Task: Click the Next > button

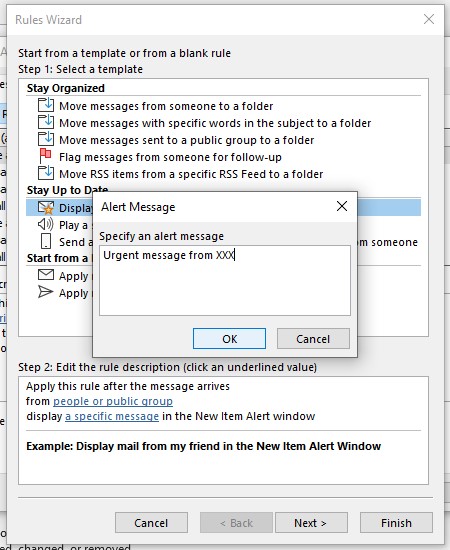Action: [x=311, y=523]
